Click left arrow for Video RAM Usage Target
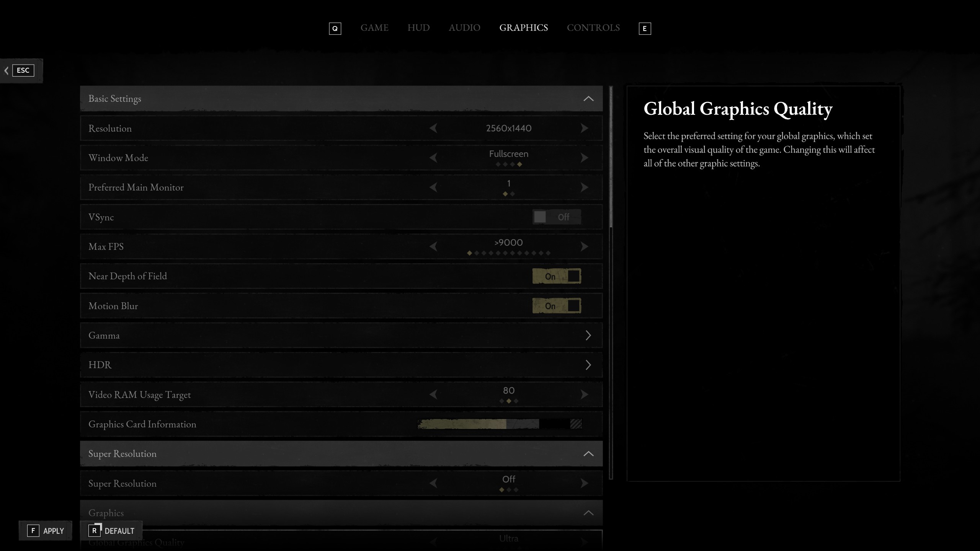The image size is (980, 551). (433, 395)
